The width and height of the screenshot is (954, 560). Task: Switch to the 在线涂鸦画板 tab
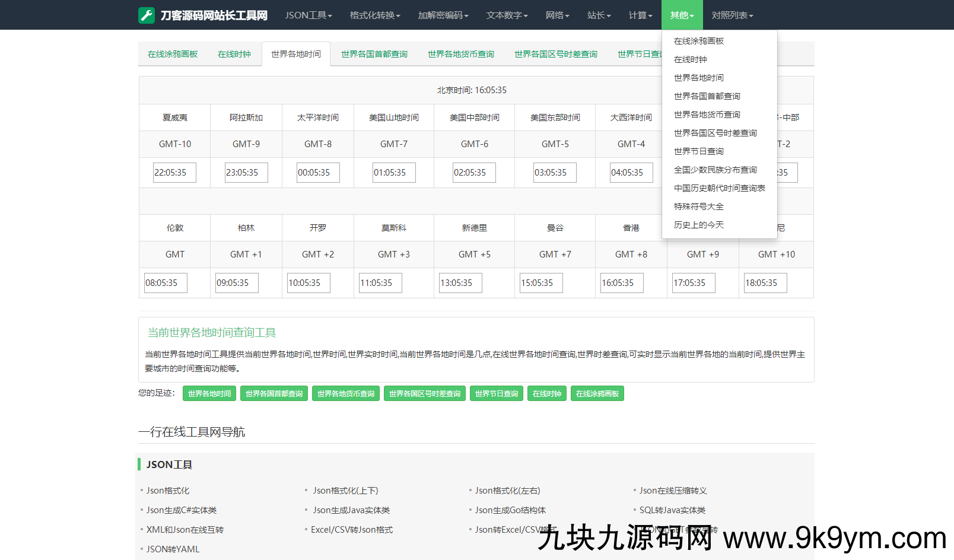point(173,54)
